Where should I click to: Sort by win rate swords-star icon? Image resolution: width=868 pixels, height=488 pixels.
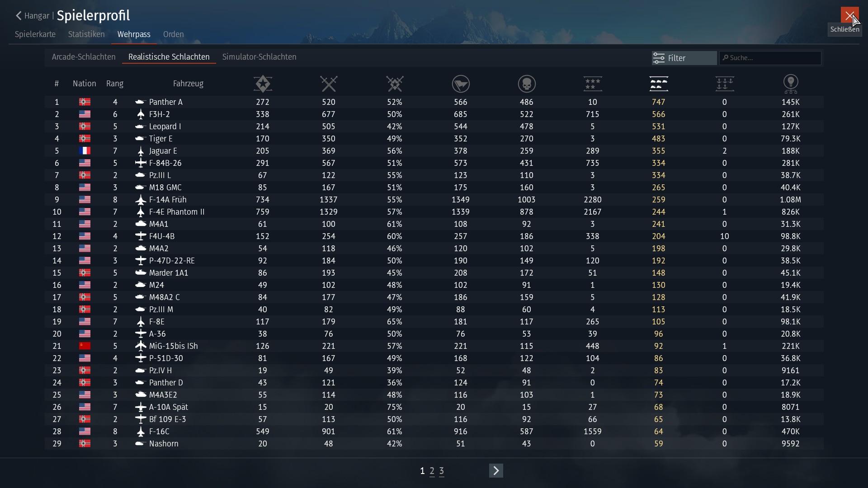click(x=395, y=84)
